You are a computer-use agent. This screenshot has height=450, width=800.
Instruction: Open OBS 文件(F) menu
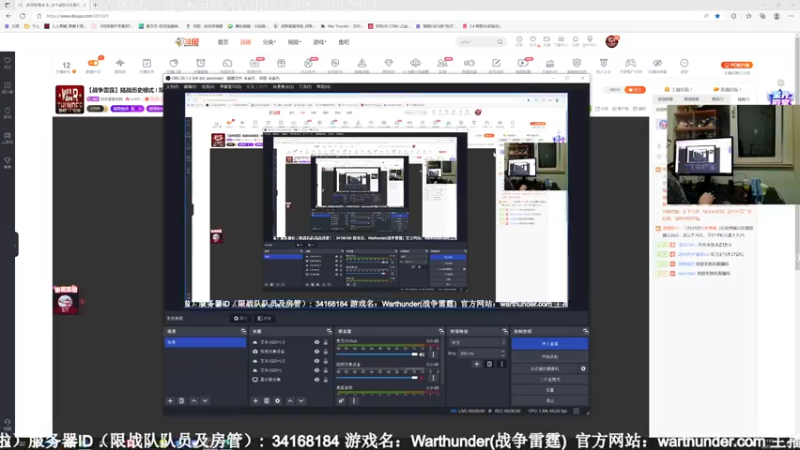(172, 87)
